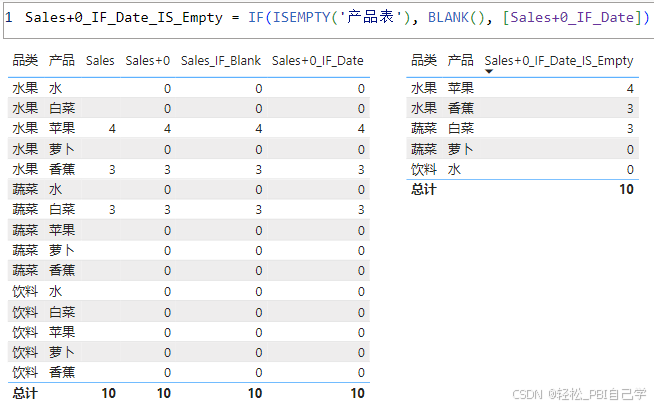Select 水 product cell in right table's 饮料 row
Viewport: 654px width, 408px height.
pos(454,169)
